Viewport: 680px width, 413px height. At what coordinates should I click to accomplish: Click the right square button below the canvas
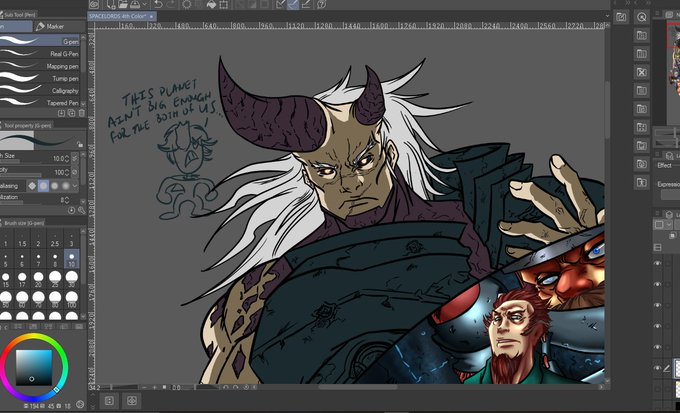(132, 401)
